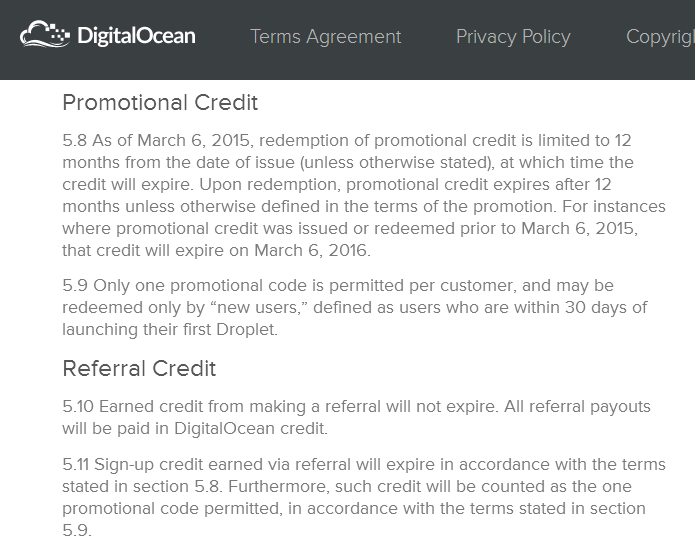695x552 pixels.
Task: Click the Referral Credit heading
Action: 139,368
